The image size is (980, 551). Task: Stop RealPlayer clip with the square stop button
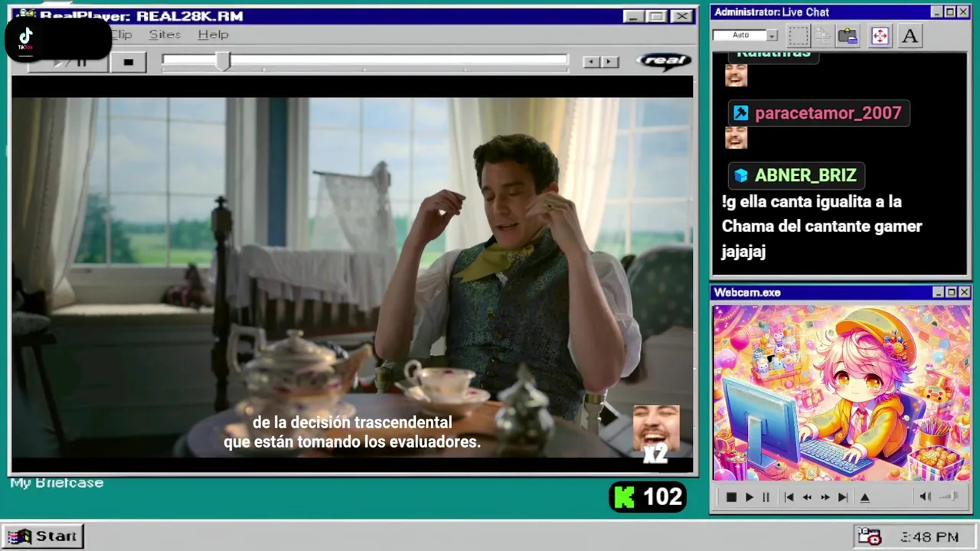(x=128, y=62)
